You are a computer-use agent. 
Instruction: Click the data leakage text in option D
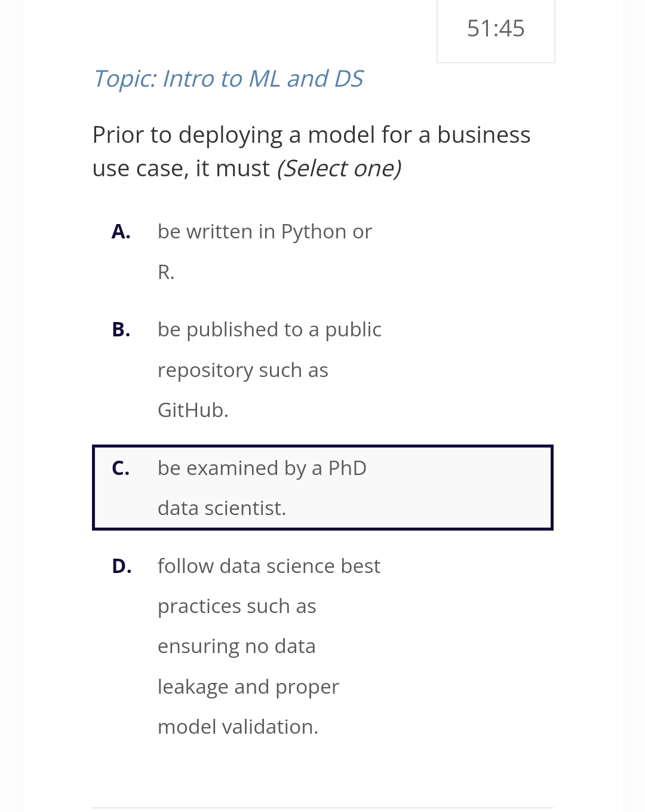(248, 686)
